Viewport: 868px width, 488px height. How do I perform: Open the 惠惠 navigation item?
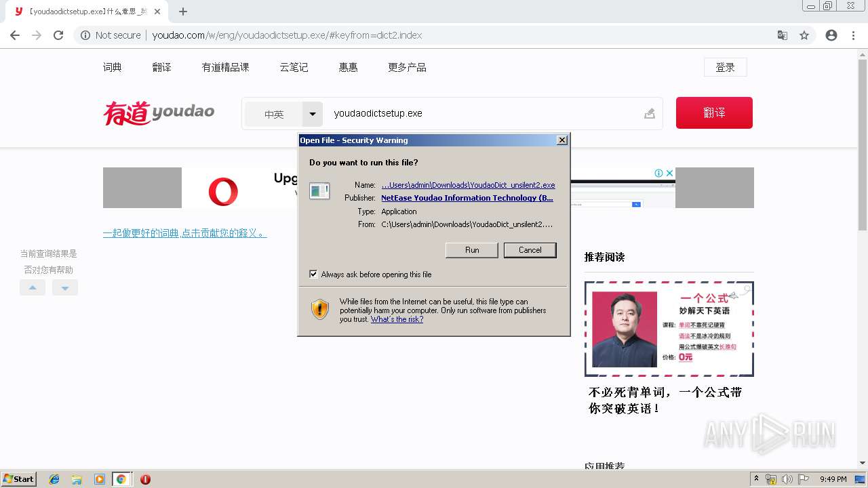pos(349,67)
